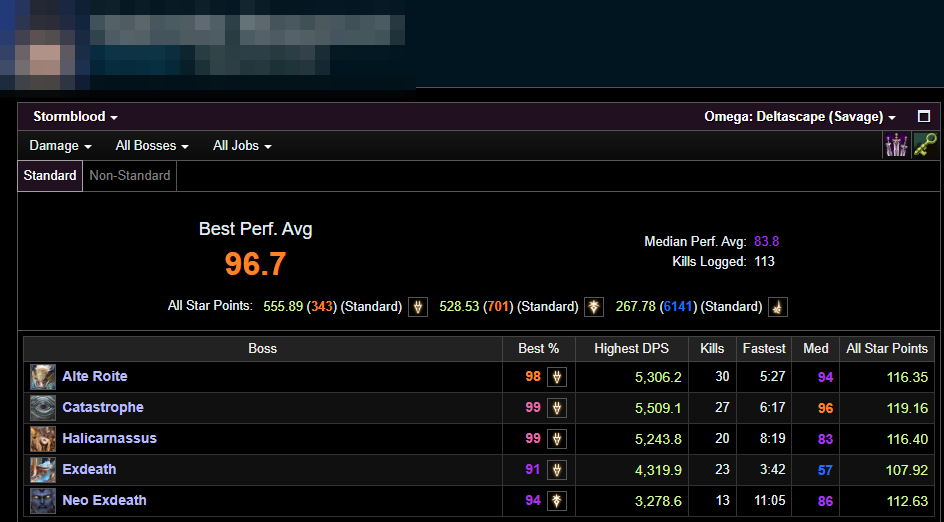944x522 pixels.
Task: Open the Neo Exdeath boss link
Action: pyautogui.click(x=104, y=500)
